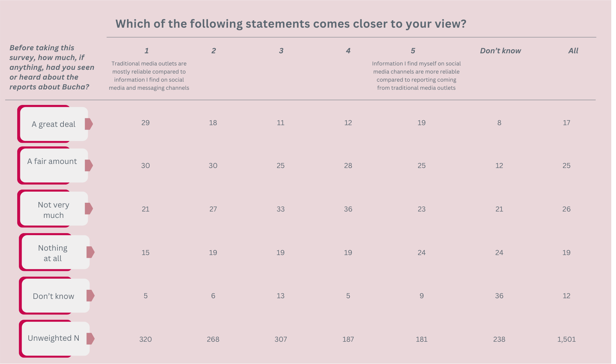Select the A great deal row label
The image size is (616, 364).
54,124
